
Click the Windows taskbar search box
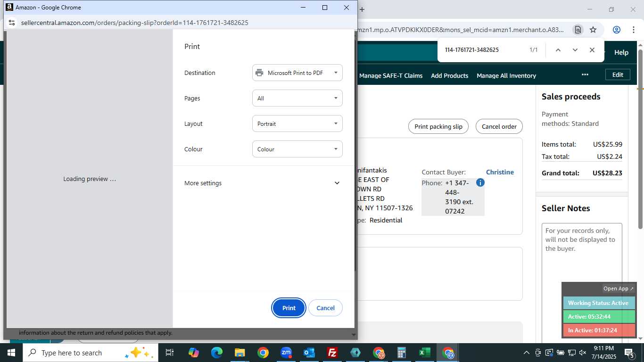[90, 353]
